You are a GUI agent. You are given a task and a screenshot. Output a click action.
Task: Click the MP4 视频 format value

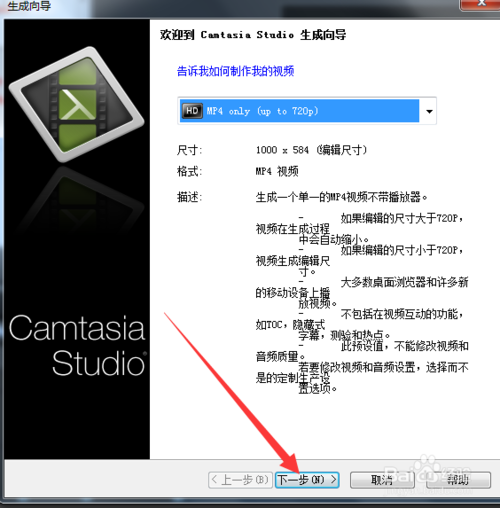click(x=277, y=172)
